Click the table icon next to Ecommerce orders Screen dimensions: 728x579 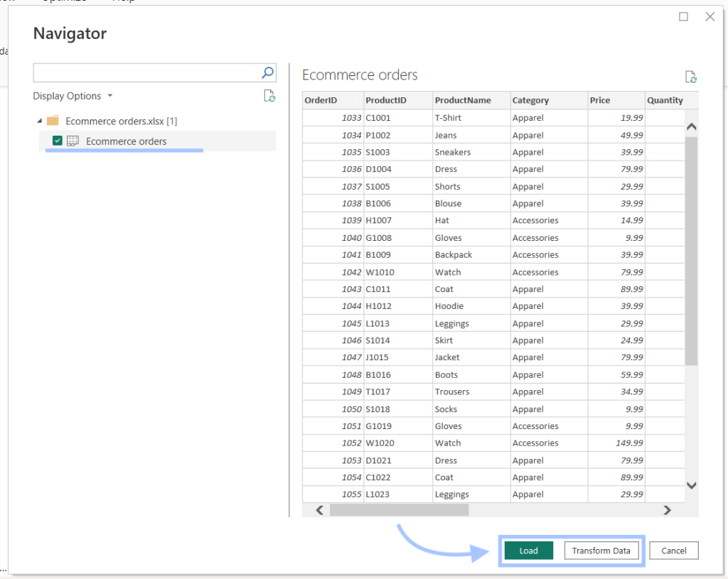click(x=73, y=141)
